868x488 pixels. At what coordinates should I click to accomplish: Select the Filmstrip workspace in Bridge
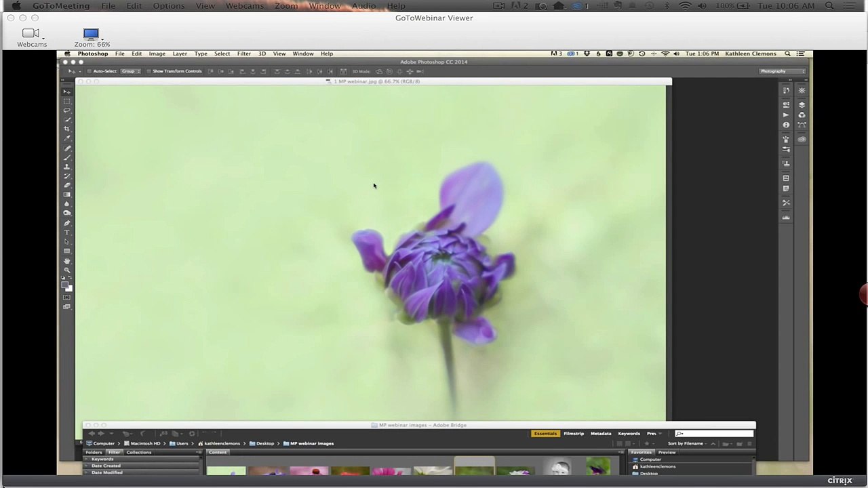click(574, 433)
